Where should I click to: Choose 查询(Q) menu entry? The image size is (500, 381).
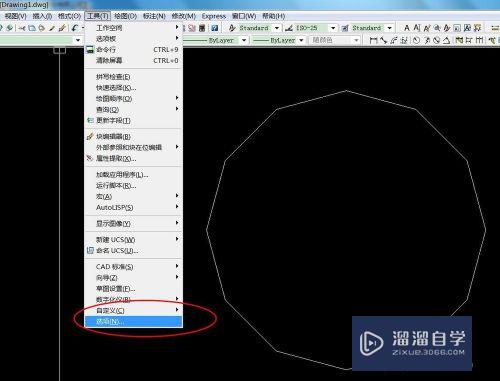(133, 110)
